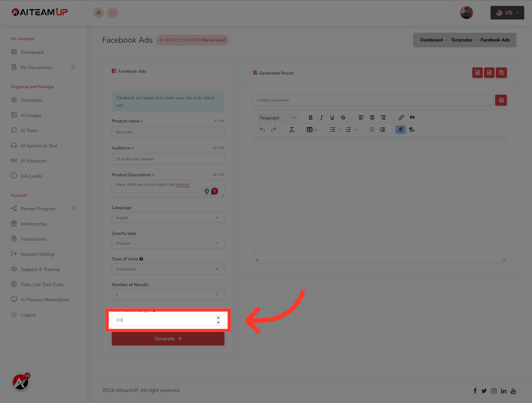Save document with red save icon
Screen dimensions: 532x403
(x=501, y=100)
